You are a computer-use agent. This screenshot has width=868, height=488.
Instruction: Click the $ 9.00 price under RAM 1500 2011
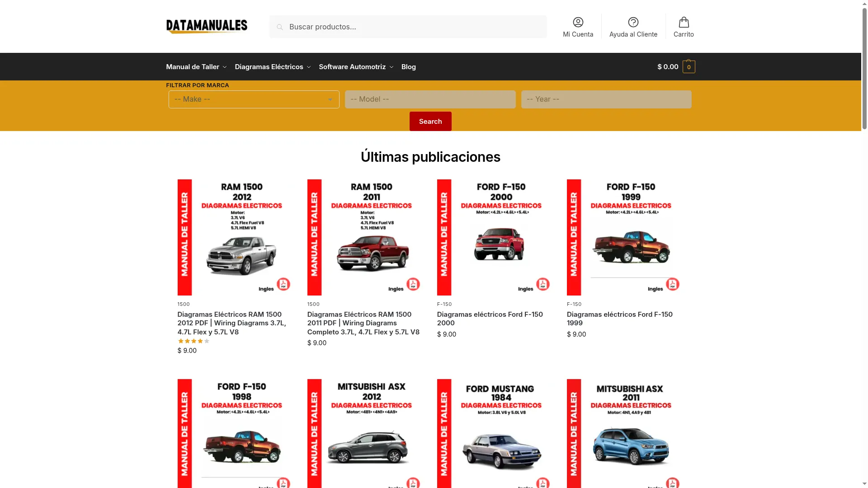(316, 343)
